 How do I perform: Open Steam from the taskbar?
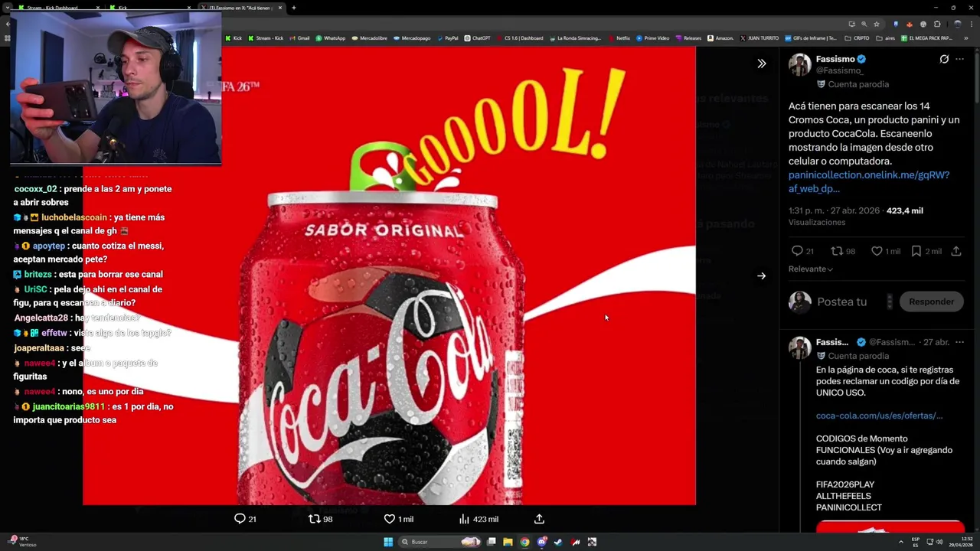coord(558,542)
